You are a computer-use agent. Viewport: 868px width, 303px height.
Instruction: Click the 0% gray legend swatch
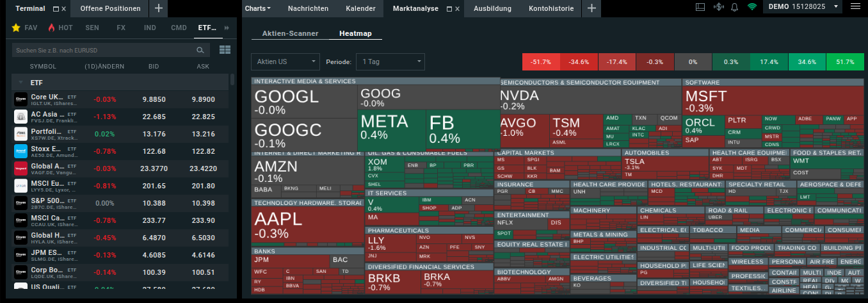coord(693,62)
